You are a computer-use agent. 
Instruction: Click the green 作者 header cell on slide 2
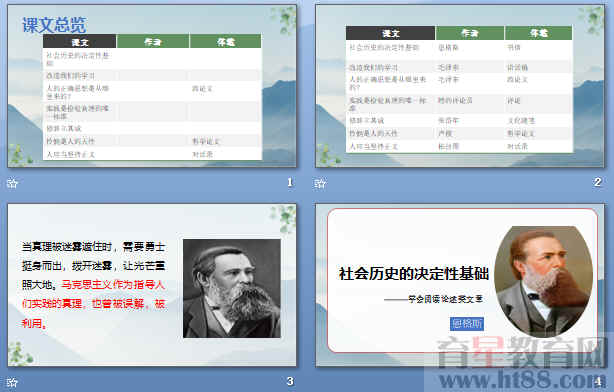[470, 33]
